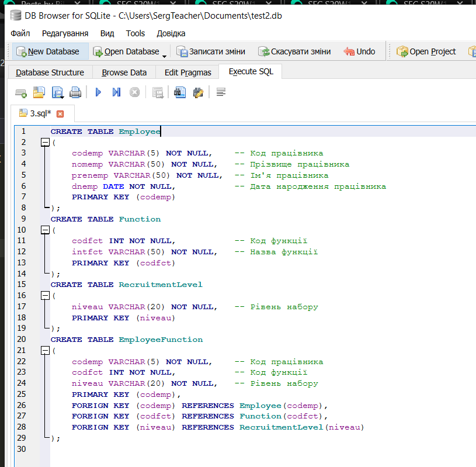This screenshot has height=467, width=476.
Task: Fold the RecruitmentLevel table definition
Action: pos(44,296)
